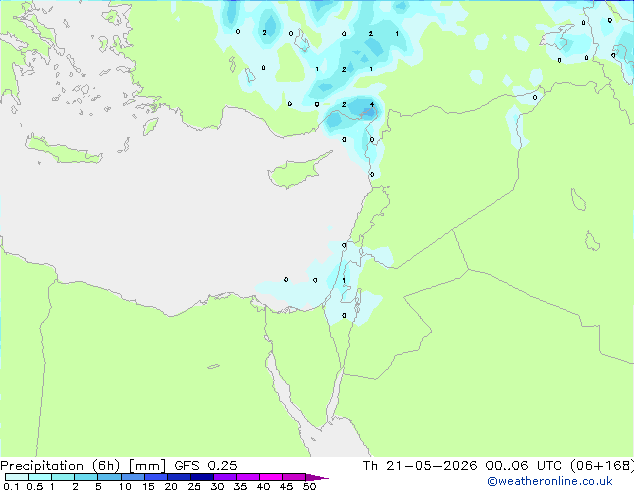The width and height of the screenshot is (634, 490).
Task: Click the legend label '50'
Action: (309, 486)
